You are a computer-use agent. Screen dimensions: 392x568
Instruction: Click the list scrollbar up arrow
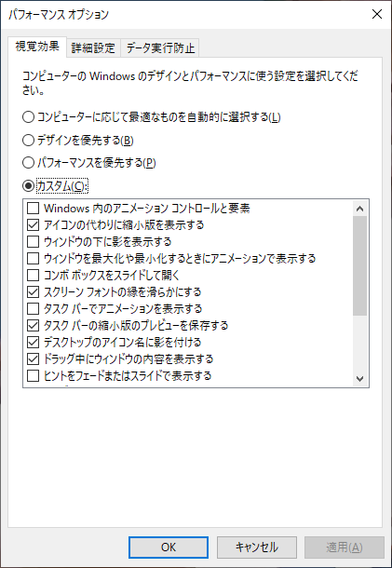tap(359, 209)
